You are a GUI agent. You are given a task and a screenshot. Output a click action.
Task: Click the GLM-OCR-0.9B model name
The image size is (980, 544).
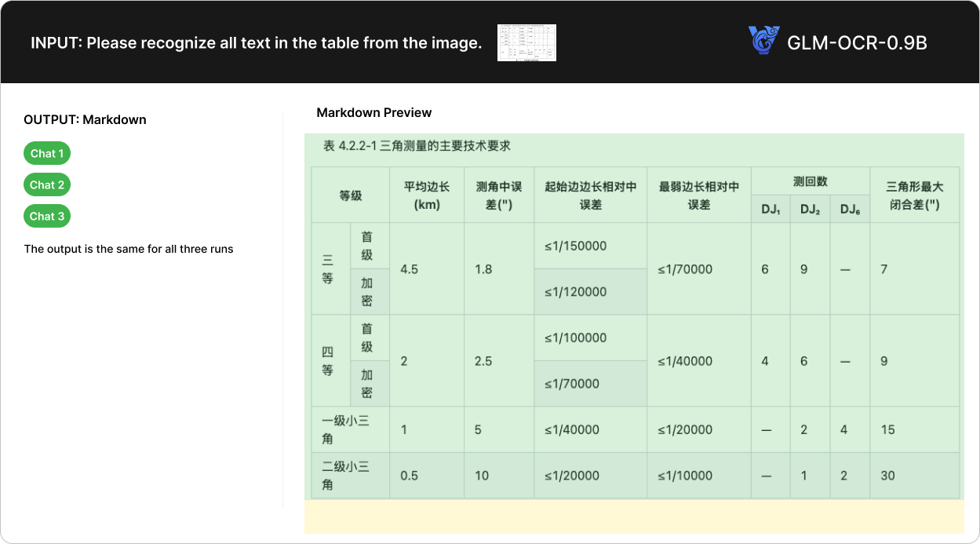tap(857, 42)
